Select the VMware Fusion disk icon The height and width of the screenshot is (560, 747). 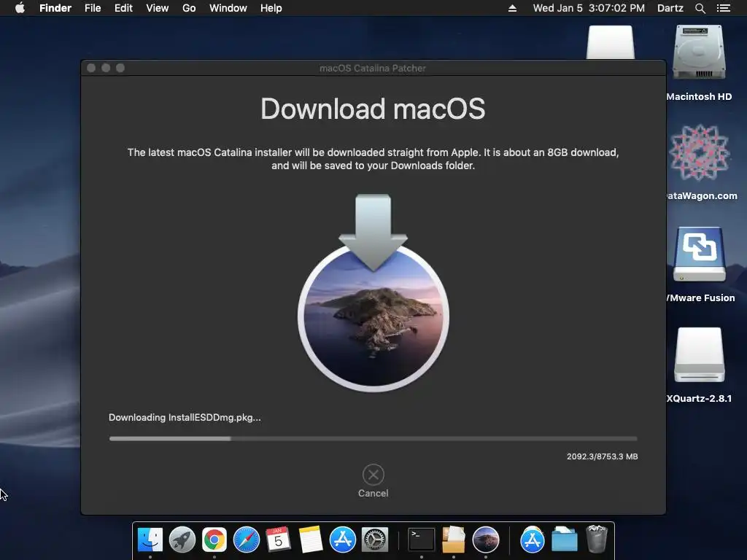pos(699,254)
